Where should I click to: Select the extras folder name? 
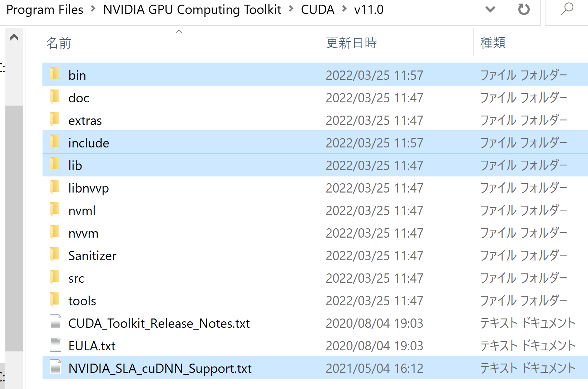[x=85, y=120]
